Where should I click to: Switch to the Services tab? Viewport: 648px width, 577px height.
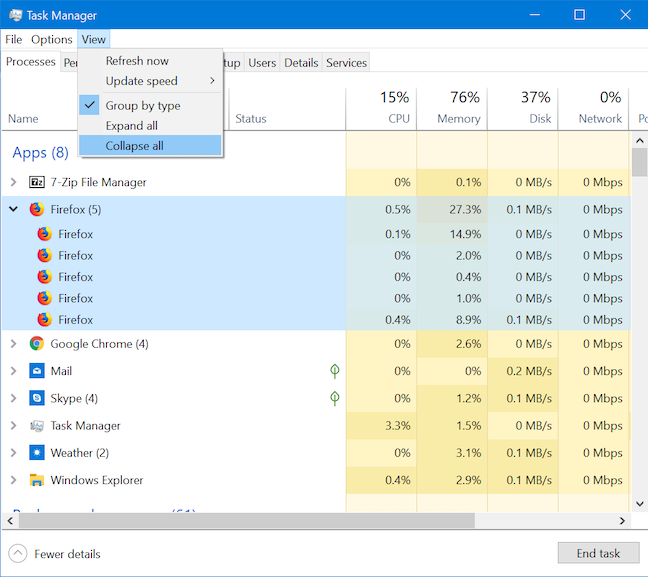click(x=346, y=63)
